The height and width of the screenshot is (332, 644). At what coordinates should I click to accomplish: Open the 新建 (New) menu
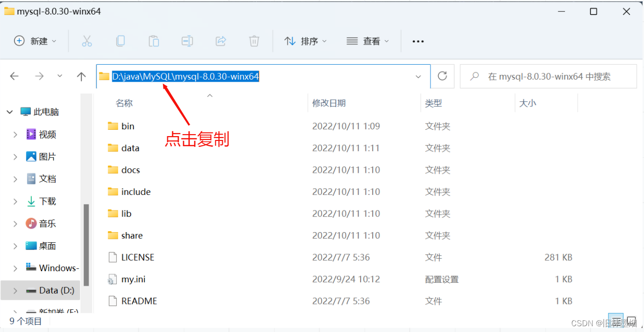point(35,41)
